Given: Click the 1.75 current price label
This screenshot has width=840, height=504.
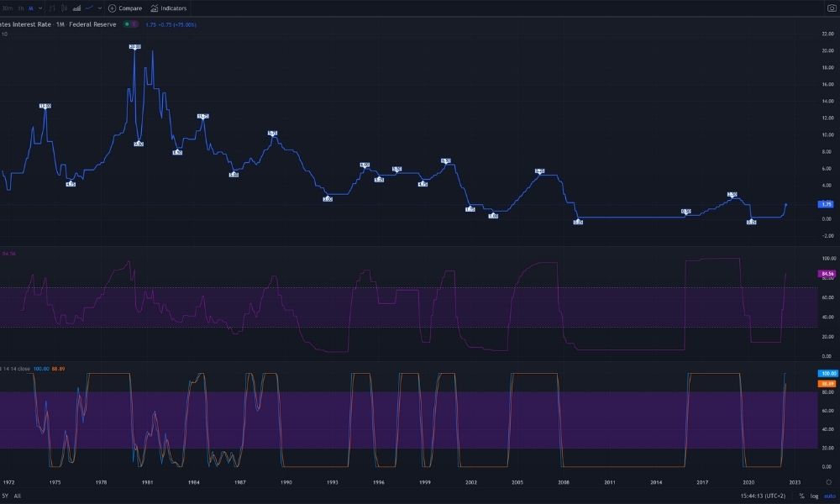Looking at the screenshot, I should point(826,204).
